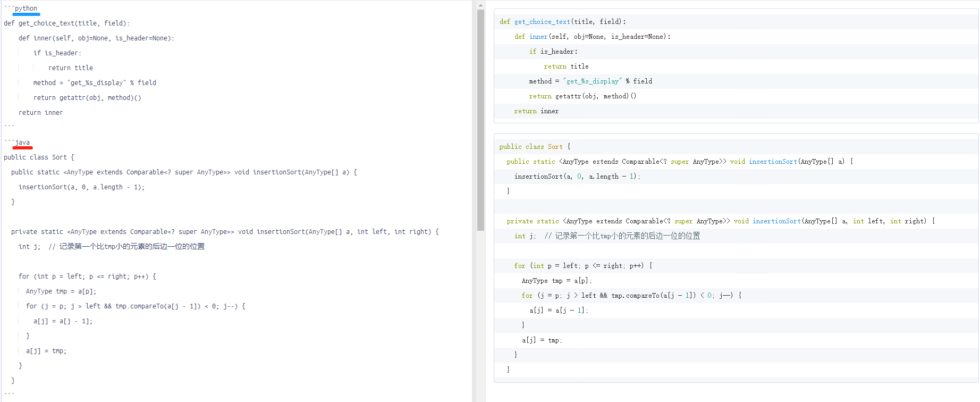The width and height of the screenshot is (980, 402).
Task: Click the ```python fence line in editor
Action: click(x=21, y=9)
